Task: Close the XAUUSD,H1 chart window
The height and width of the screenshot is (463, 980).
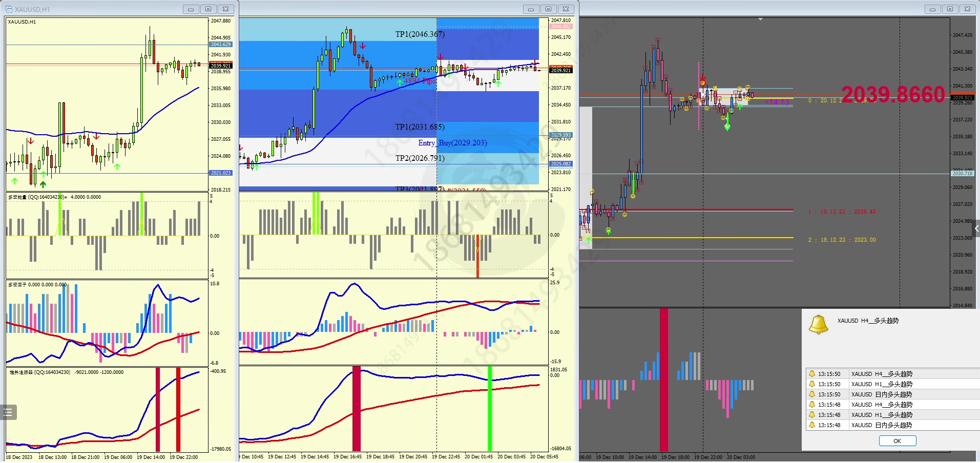Action: [x=225, y=9]
